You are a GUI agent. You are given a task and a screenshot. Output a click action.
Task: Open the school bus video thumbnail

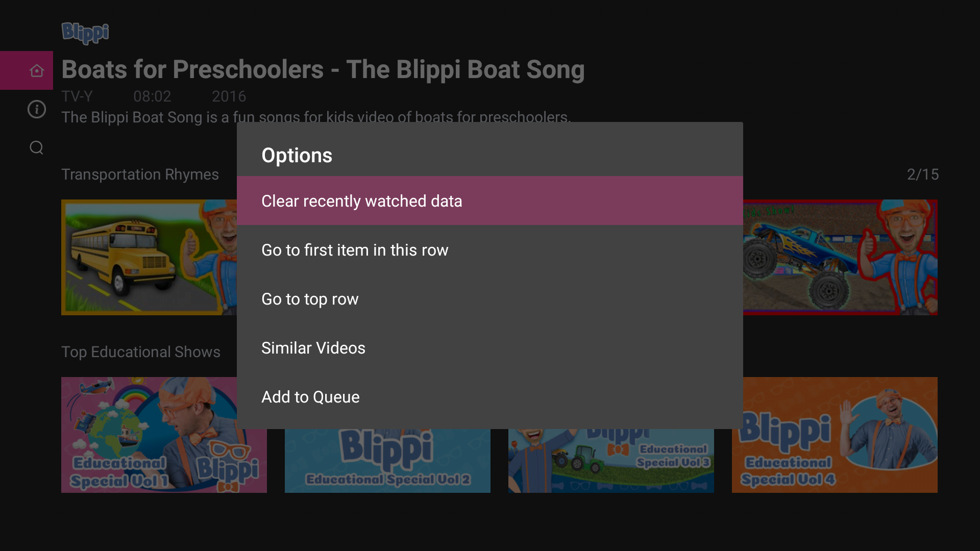[x=148, y=257]
